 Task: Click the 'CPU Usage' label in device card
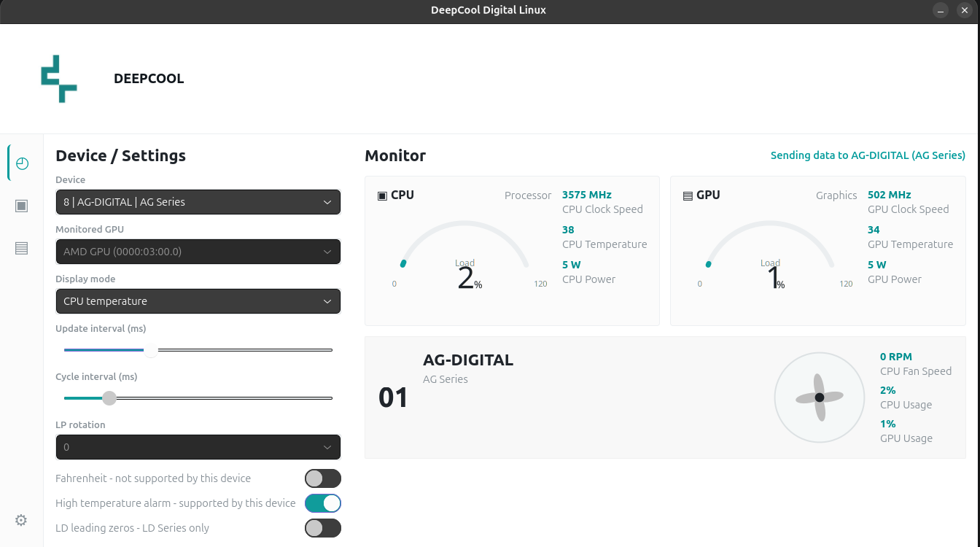[906, 405]
